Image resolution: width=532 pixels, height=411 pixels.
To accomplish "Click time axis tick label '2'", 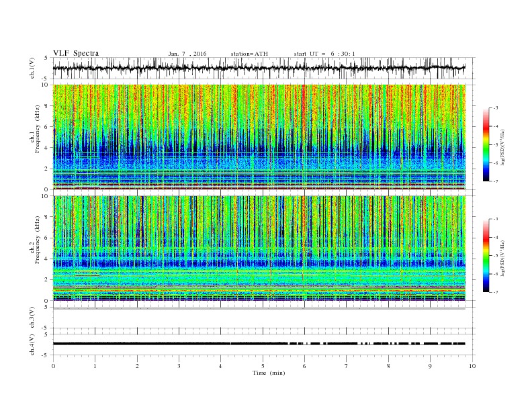I will click(x=137, y=366).
